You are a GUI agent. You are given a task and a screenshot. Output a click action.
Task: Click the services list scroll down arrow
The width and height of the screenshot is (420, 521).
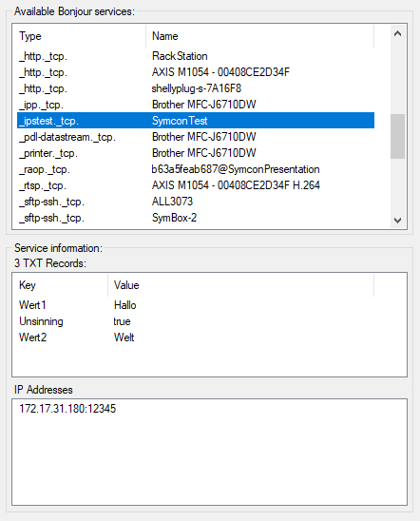point(397,221)
